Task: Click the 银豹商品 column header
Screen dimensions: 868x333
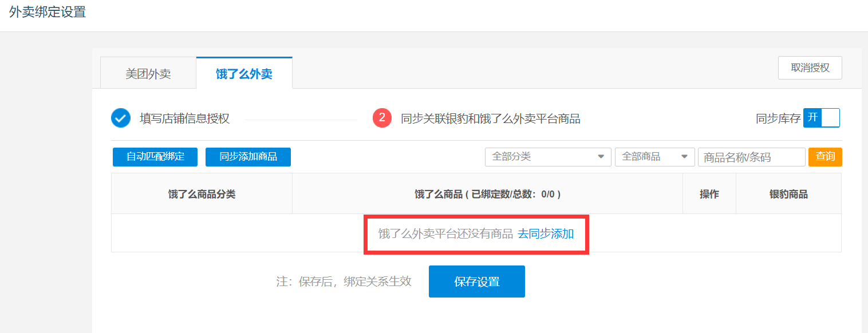Action: [x=788, y=194]
